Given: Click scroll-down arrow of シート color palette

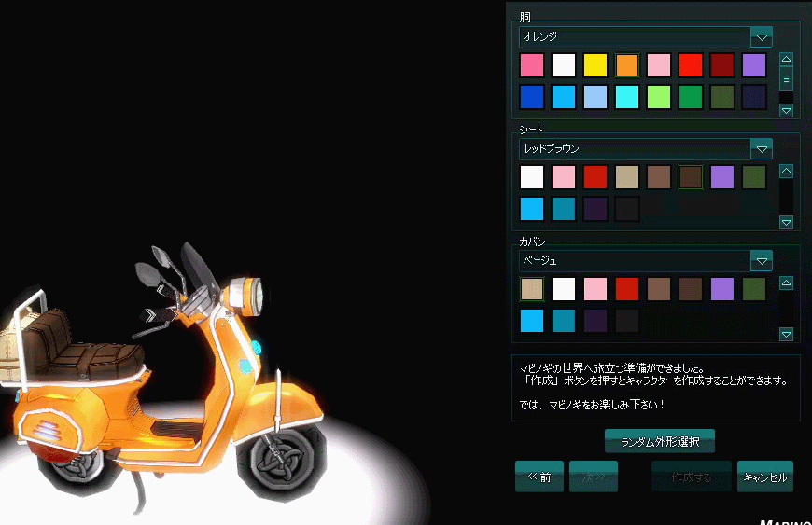Looking at the screenshot, I should click(x=786, y=223).
